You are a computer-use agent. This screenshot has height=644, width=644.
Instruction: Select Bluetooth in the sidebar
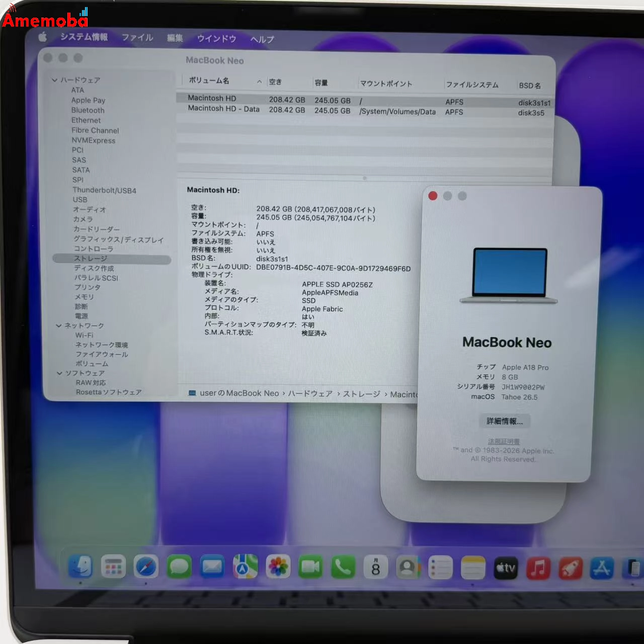(88, 110)
